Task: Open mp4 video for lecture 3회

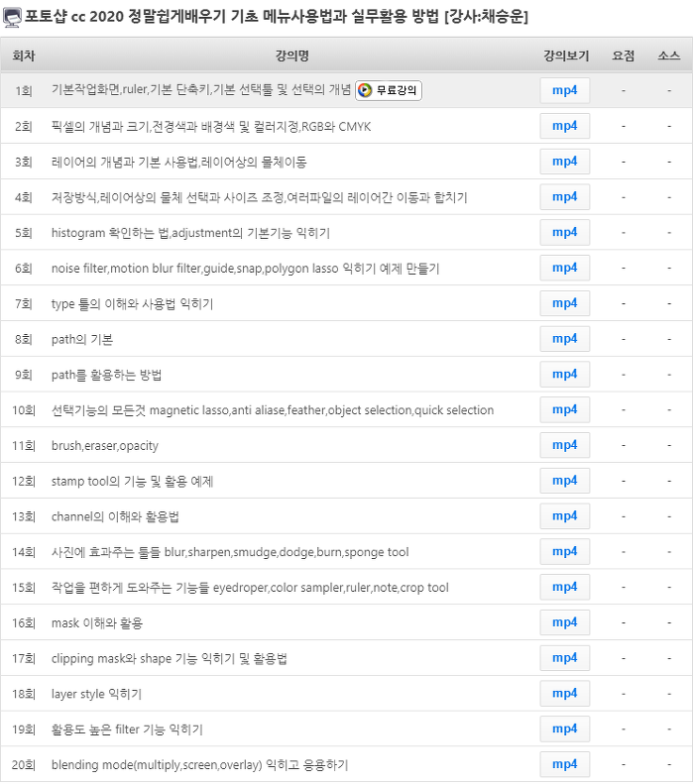Action: tap(564, 162)
